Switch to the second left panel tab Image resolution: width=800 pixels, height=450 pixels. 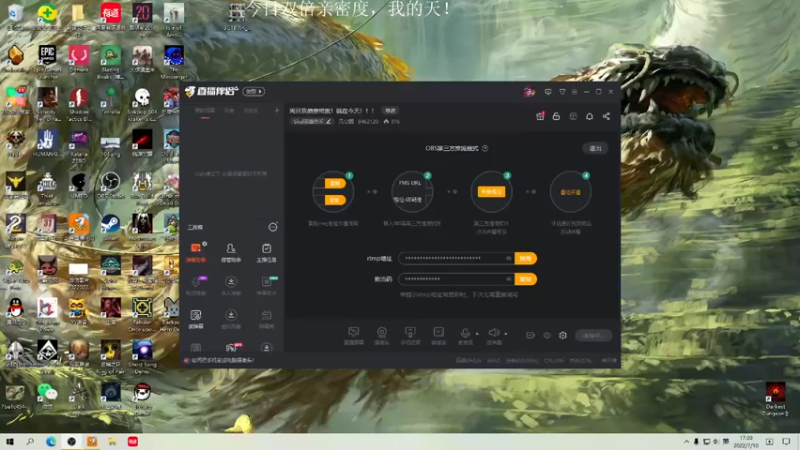click(x=229, y=111)
